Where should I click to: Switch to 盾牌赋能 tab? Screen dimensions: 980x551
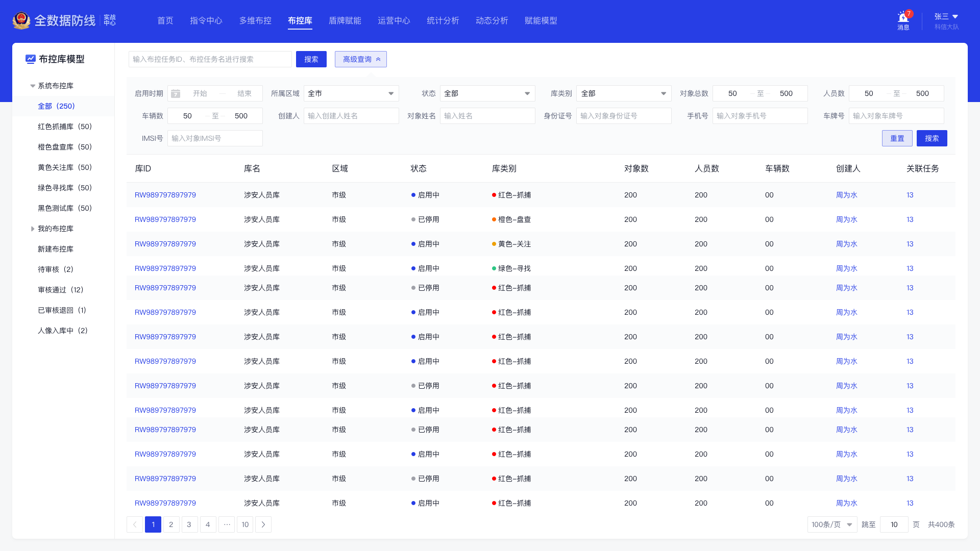(345, 20)
